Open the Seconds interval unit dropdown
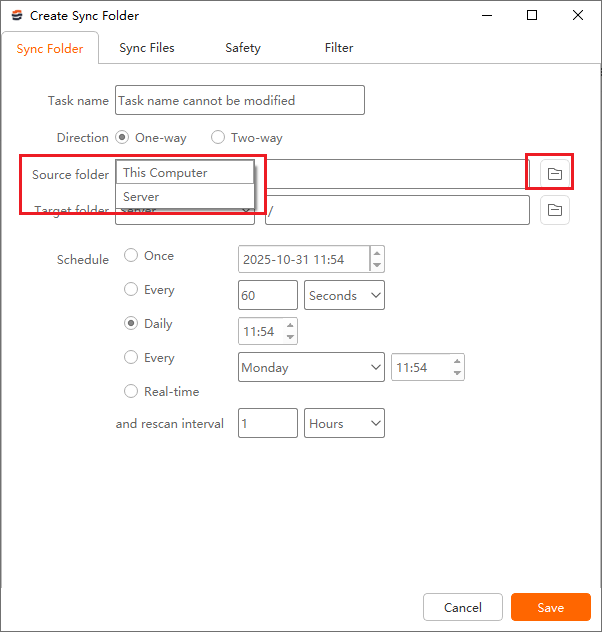Screen dimensions: 602x632 click(x=344, y=295)
